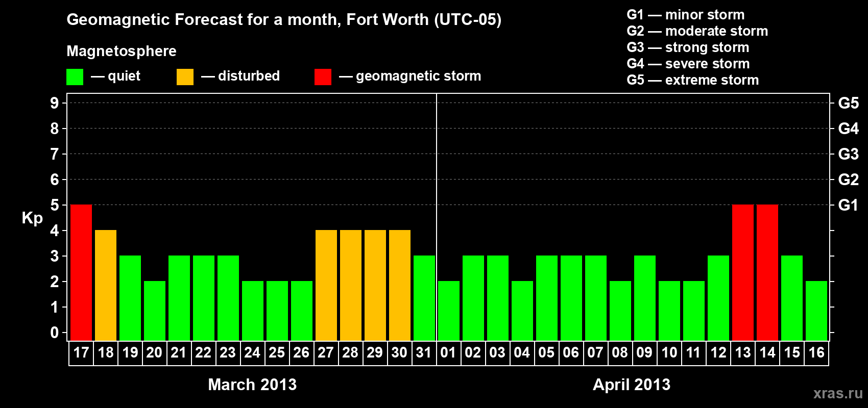
Task: Click the Kp axis title
Action: pyautogui.click(x=32, y=218)
